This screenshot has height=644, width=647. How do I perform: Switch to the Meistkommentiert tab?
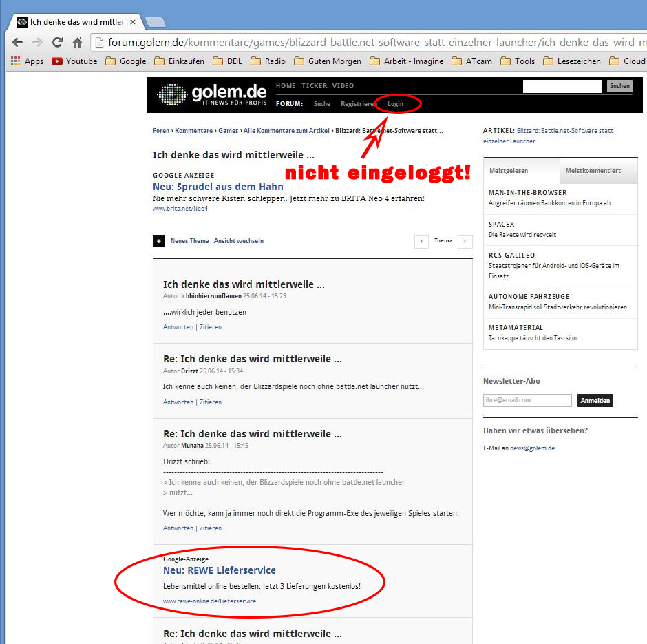pos(593,171)
